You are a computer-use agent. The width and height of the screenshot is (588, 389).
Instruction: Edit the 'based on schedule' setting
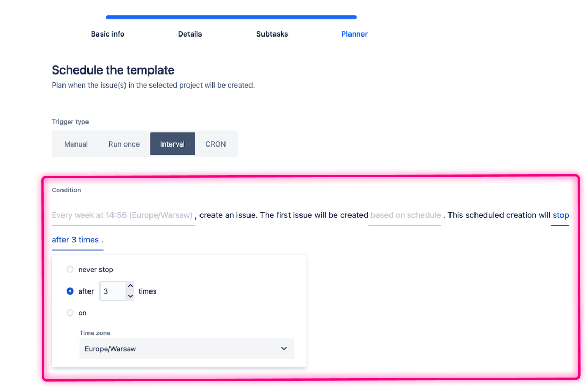tap(405, 215)
